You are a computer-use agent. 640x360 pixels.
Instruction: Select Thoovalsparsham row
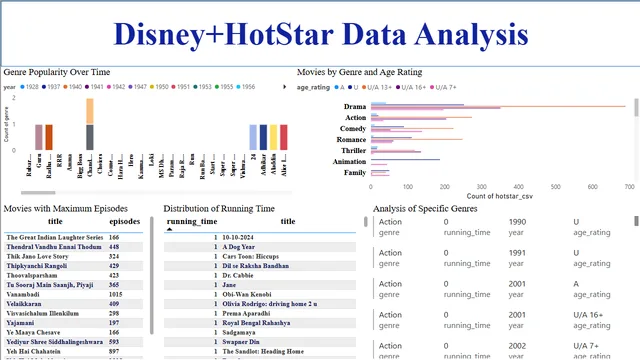73,276
